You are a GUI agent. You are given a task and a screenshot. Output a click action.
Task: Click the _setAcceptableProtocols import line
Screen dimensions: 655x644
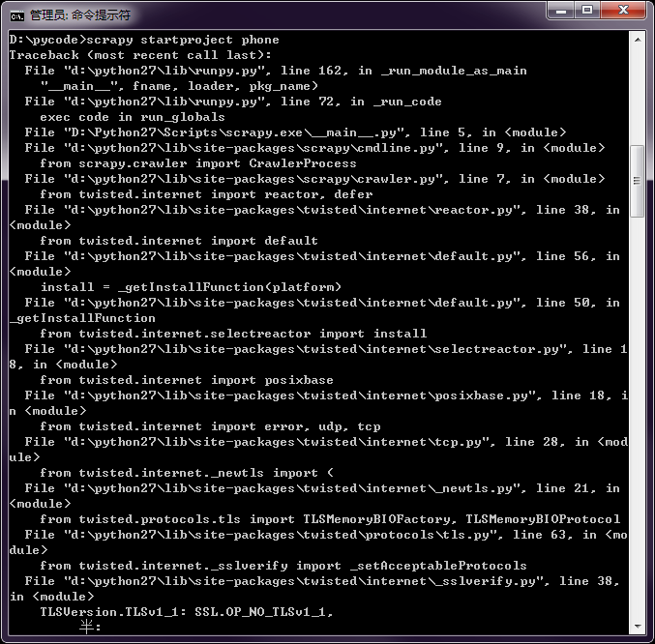(x=283, y=566)
